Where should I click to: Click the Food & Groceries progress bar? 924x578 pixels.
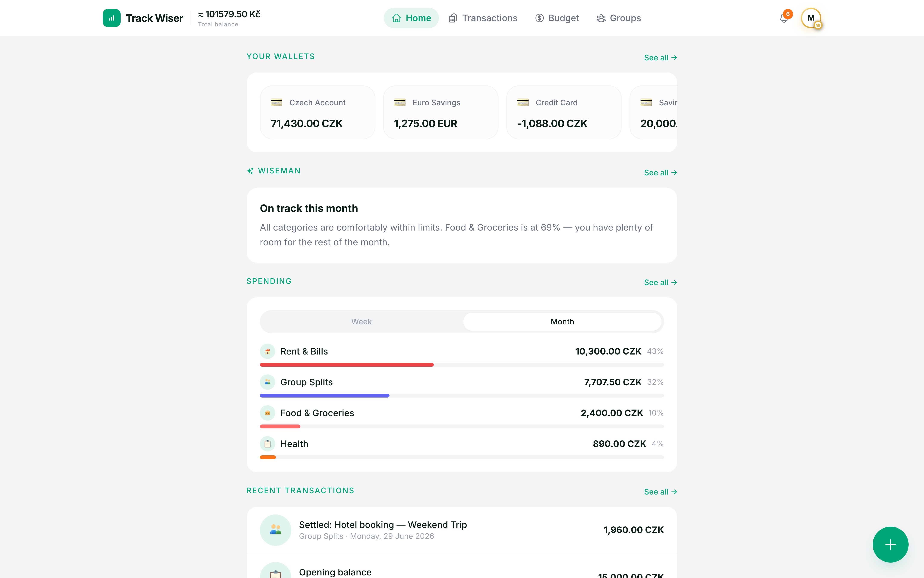point(462,426)
